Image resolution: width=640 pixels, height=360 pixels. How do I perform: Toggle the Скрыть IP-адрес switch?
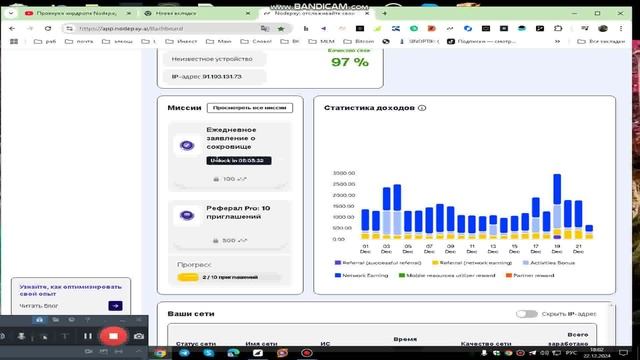(527, 314)
